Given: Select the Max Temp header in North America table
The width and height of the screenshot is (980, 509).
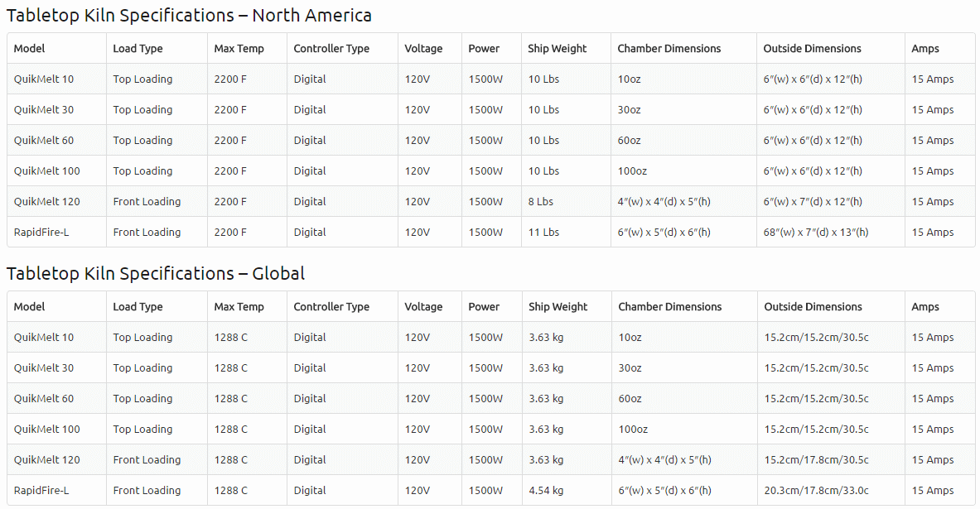Looking at the screenshot, I should click(x=239, y=49).
